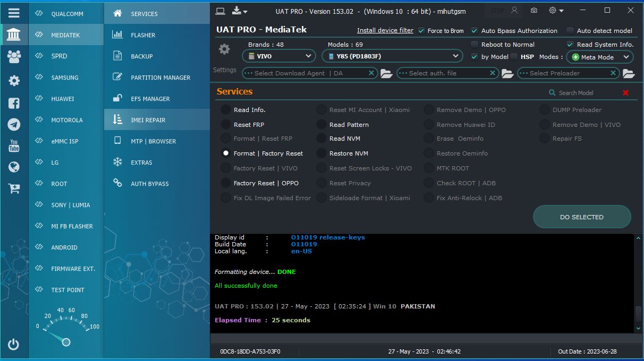Select the Reset FRP radio option
Screen dimensions: 644x361
pyautogui.click(x=226, y=125)
